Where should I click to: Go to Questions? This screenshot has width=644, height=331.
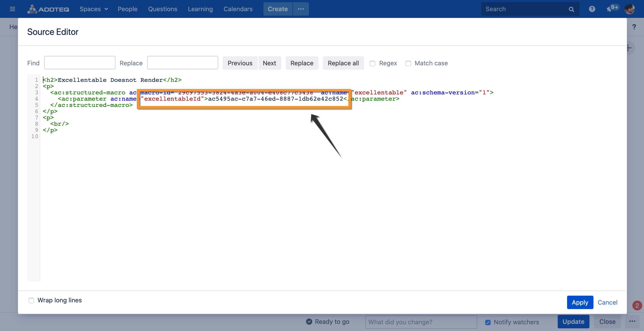[x=163, y=9]
